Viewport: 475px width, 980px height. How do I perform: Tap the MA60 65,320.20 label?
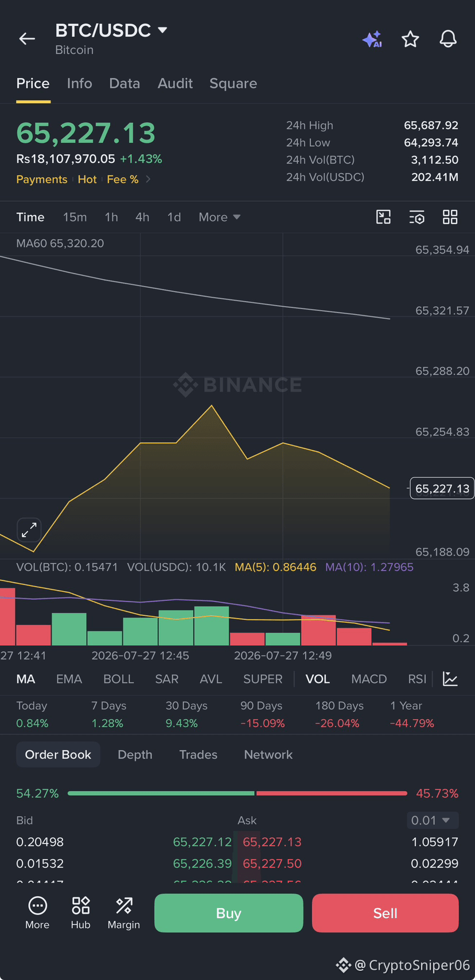click(60, 243)
